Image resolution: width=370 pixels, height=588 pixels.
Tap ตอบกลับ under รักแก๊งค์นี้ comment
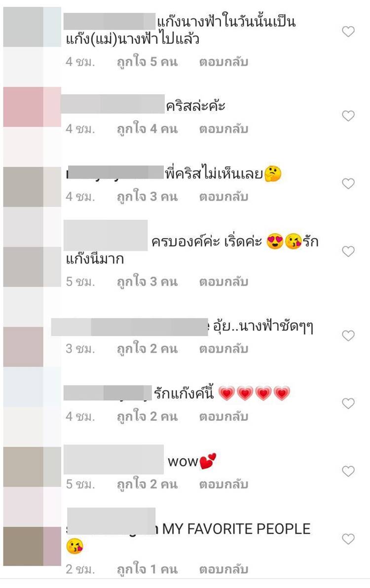(x=223, y=416)
